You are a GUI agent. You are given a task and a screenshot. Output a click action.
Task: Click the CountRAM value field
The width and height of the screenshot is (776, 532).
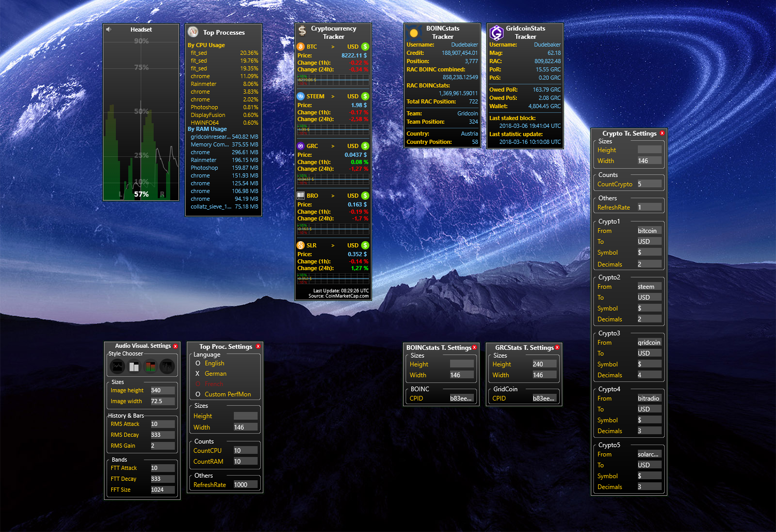coord(245,461)
